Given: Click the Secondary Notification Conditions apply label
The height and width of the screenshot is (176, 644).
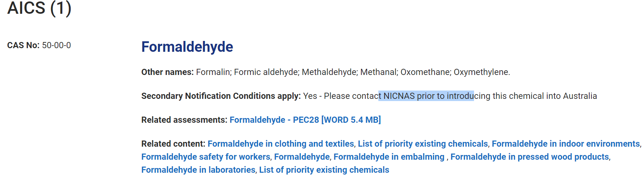Looking at the screenshot, I should (x=221, y=96).
